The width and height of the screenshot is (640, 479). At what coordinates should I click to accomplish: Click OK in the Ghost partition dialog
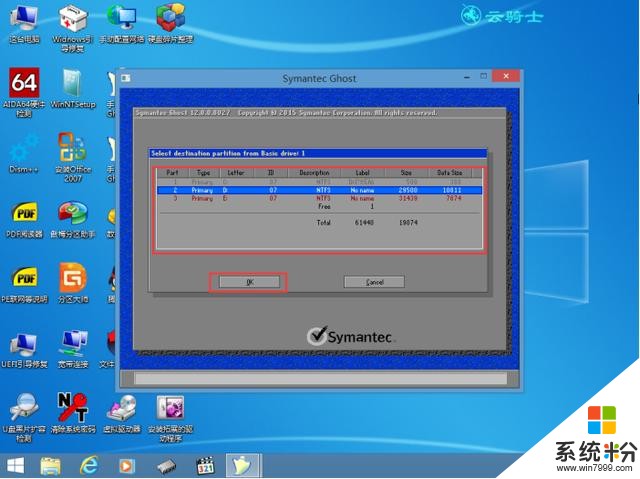pyautogui.click(x=249, y=282)
